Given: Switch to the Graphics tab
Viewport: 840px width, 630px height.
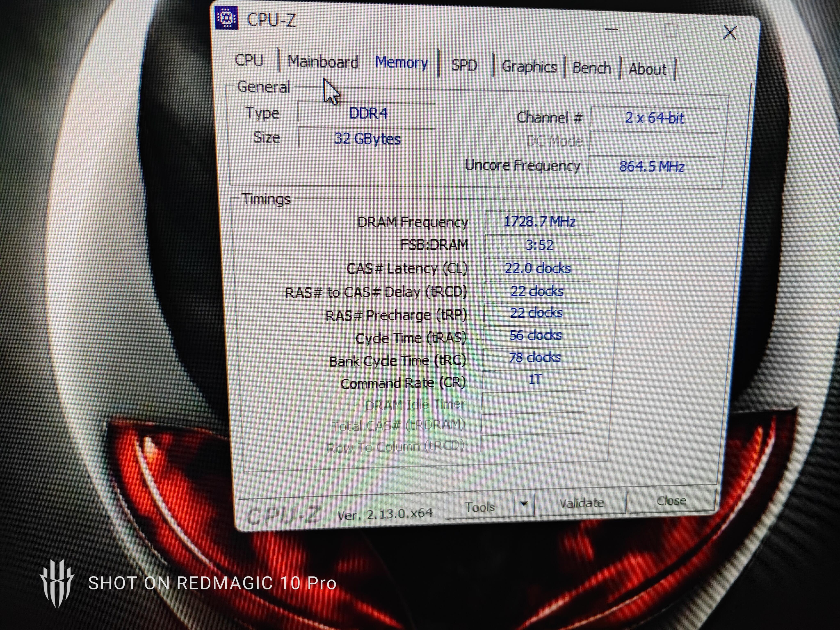Looking at the screenshot, I should (x=529, y=67).
